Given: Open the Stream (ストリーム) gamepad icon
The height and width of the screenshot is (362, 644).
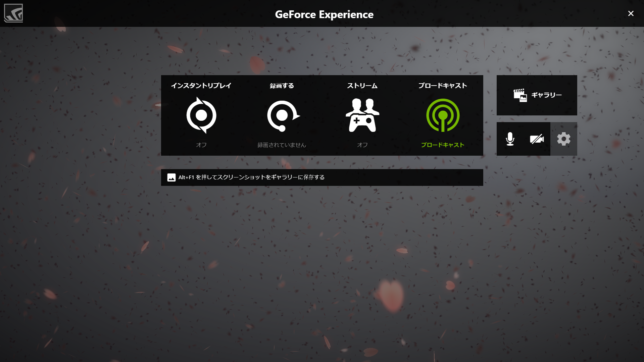Looking at the screenshot, I should 362,115.
